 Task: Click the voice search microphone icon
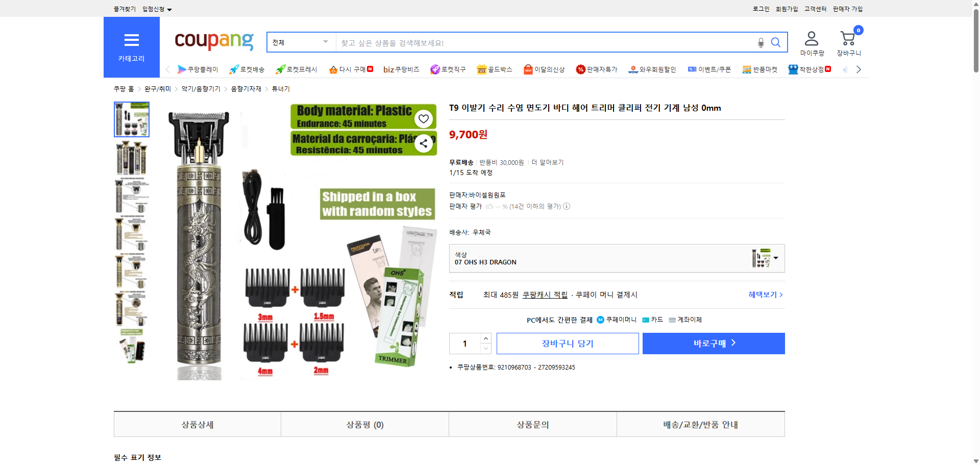[x=761, y=43]
